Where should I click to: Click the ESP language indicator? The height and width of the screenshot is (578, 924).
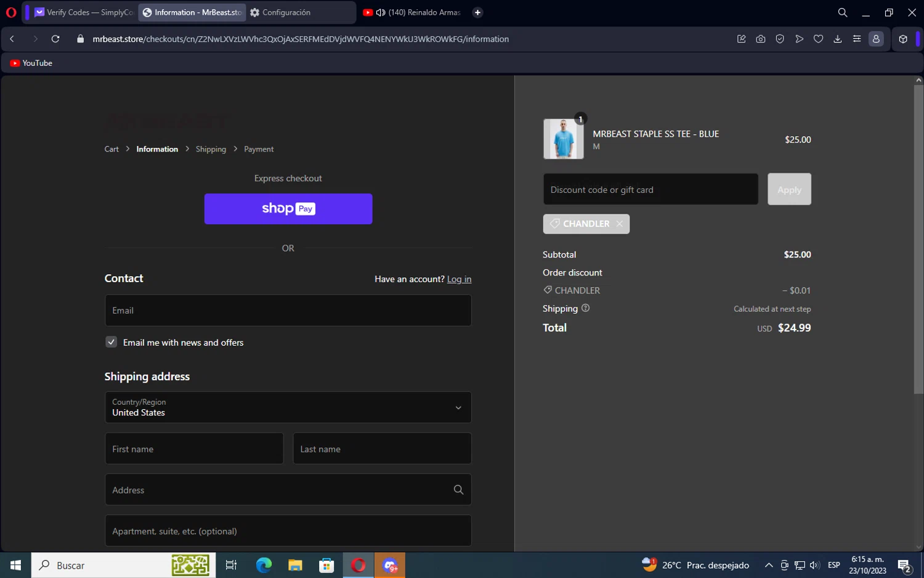click(834, 565)
